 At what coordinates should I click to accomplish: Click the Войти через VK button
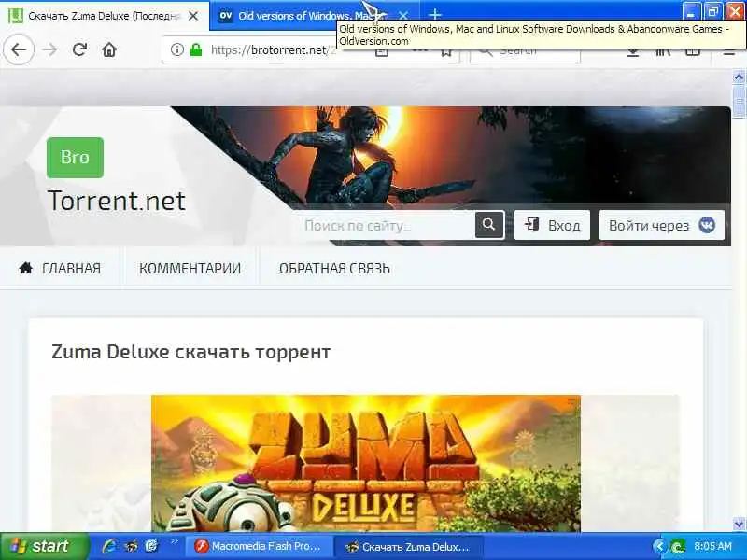662,225
